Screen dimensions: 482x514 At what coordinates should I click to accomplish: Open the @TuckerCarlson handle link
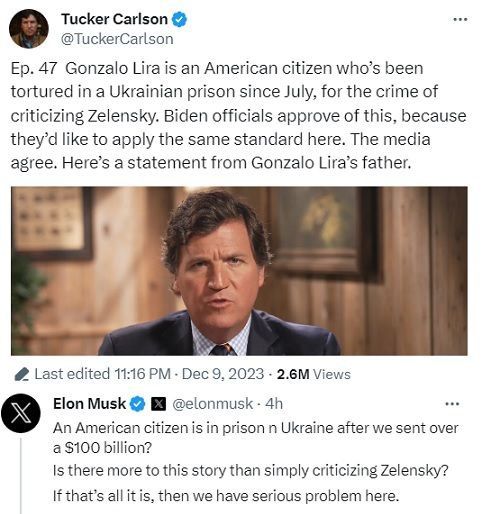[x=117, y=39]
